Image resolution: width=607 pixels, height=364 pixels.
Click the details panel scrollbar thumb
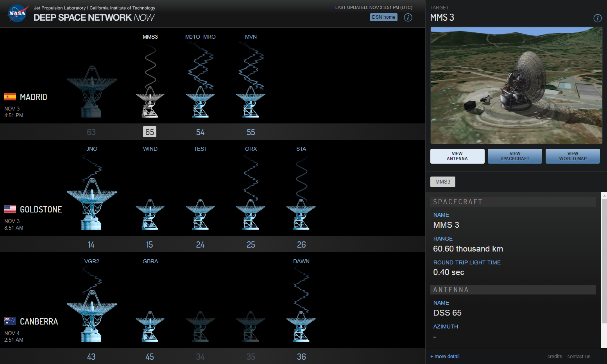(604, 261)
